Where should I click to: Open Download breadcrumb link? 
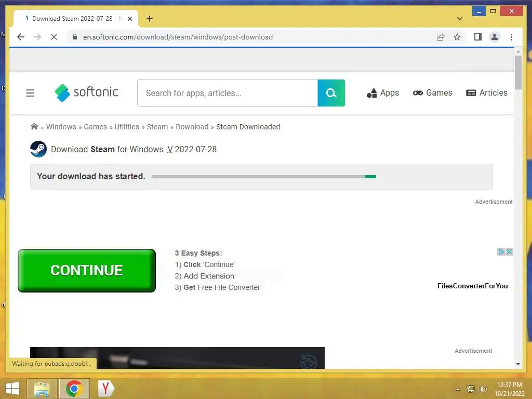pyautogui.click(x=192, y=127)
